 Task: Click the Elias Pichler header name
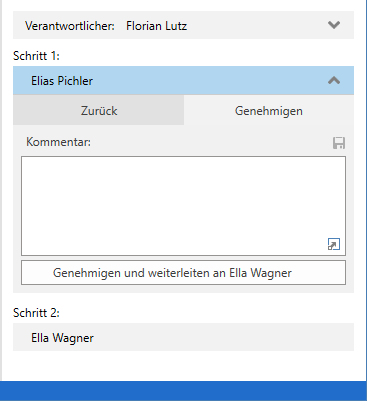click(x=62, y=81)
